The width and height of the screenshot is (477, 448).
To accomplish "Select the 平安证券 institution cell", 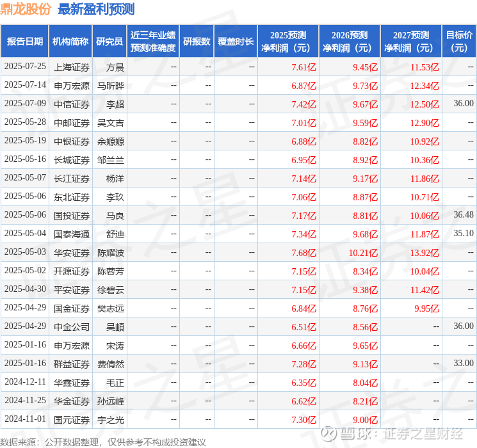I will (x=72, y=290).
